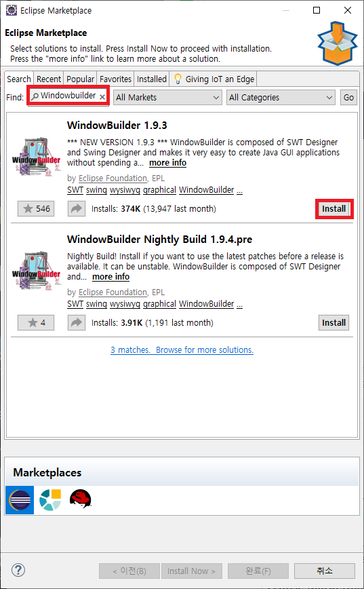Share WindowBuilder 1.9.3 via arrow icon

tap(77, 209)
